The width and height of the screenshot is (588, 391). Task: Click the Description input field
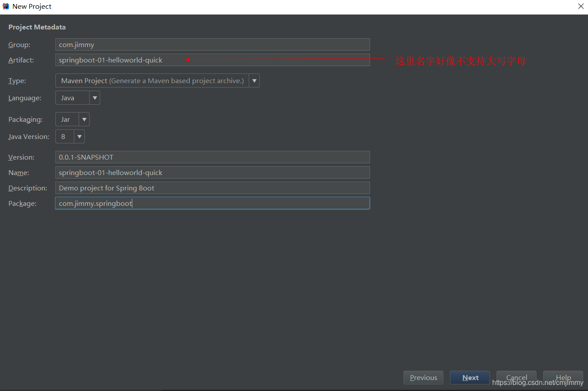click(x=212, y=188)
